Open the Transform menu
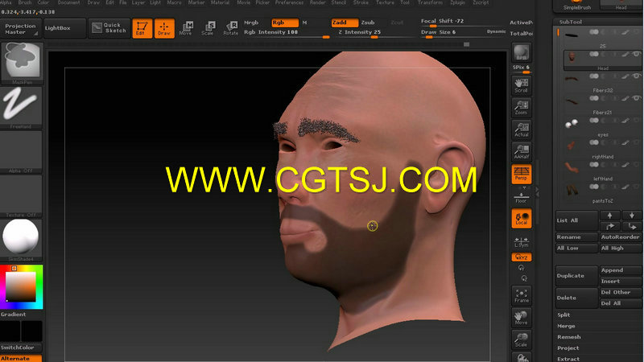Viewport: 644px width, 362px height. (x=430, y=2)
